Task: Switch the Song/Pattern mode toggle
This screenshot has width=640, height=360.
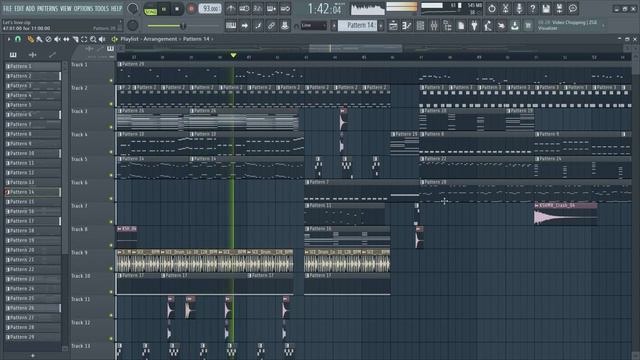Action: pos(151,9)
